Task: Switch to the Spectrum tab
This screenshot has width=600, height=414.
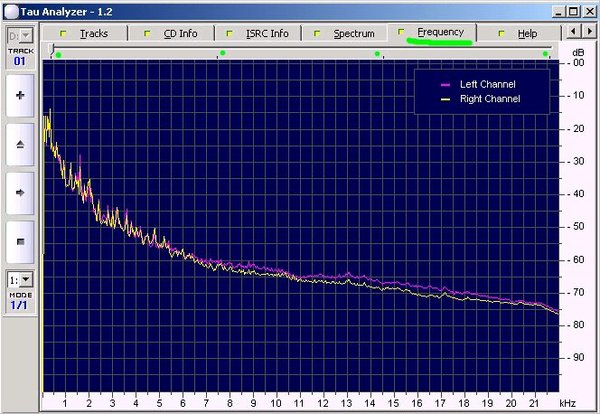Action: click(345, 33)
